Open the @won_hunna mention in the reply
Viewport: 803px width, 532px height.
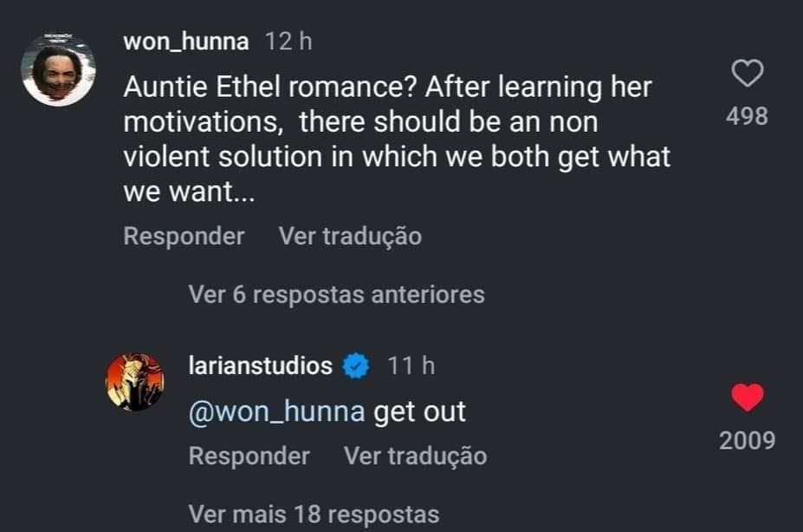276,411
